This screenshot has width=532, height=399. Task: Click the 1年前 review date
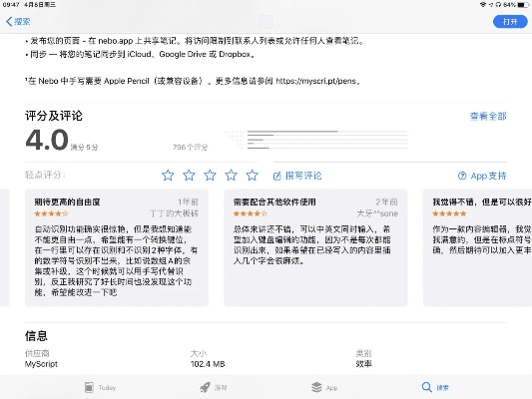pyautogui.click(x=188, y=202)
